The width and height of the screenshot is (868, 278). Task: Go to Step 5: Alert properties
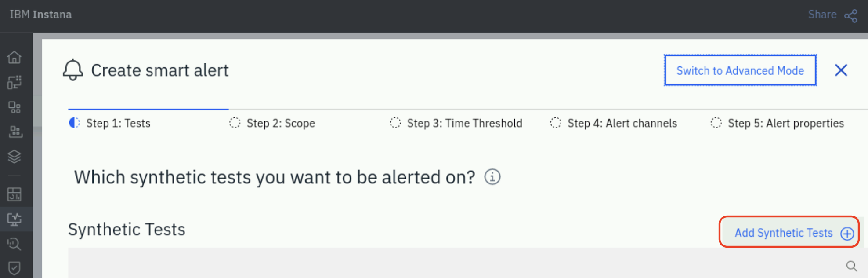(778, 123)
